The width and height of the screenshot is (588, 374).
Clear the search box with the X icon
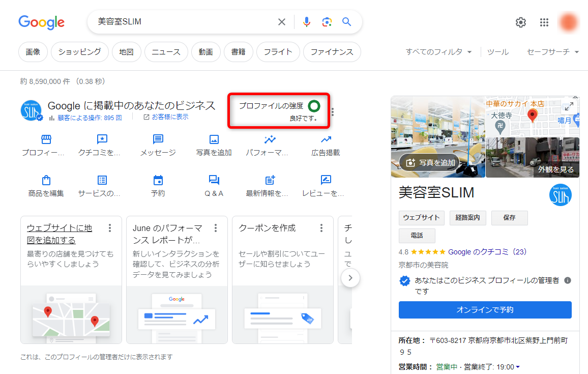pos(282,22)
